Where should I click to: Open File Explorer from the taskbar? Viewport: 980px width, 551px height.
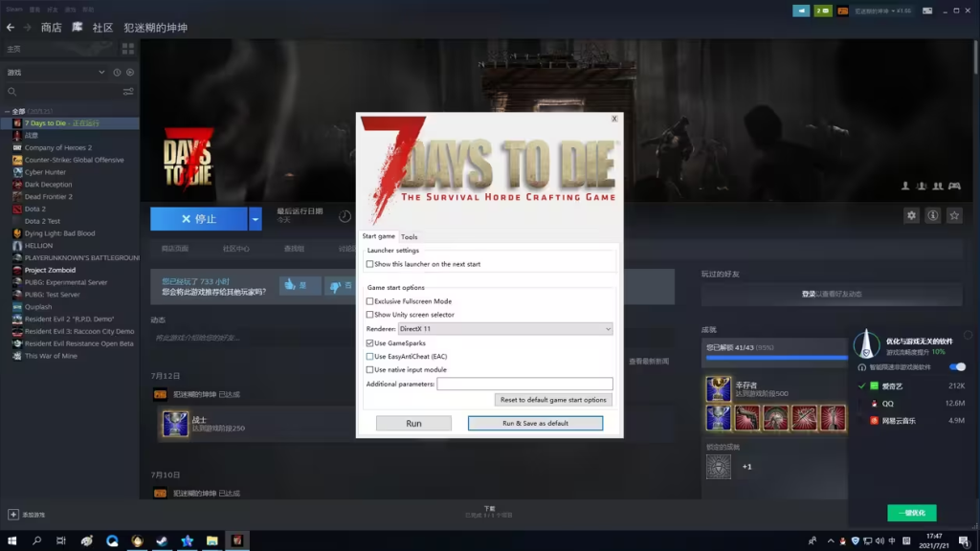pyautogui.click(x=212, y=540)
